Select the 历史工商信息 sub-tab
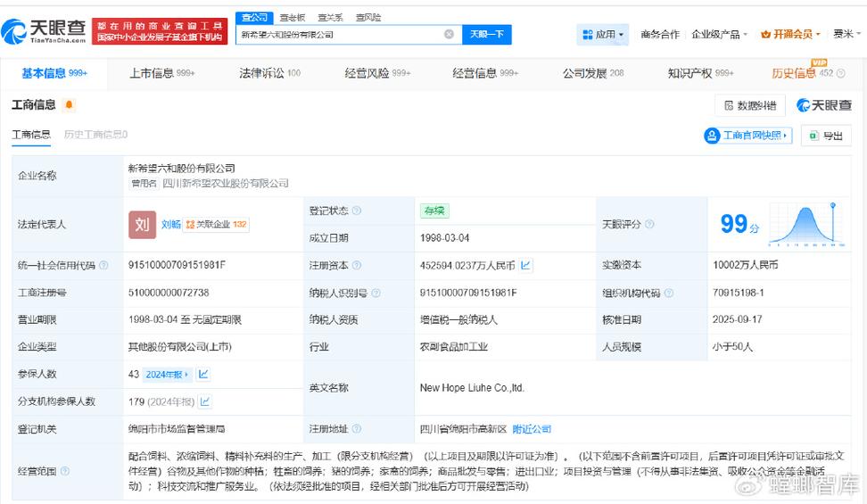Viewport: 867px width, 504px height. coord(95,135)
